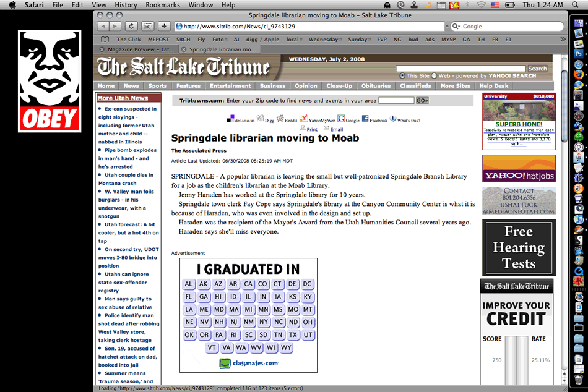The image size is (588, 392).
Task: Switch to the 'Magazine Preview' tab
Action: 139,49
